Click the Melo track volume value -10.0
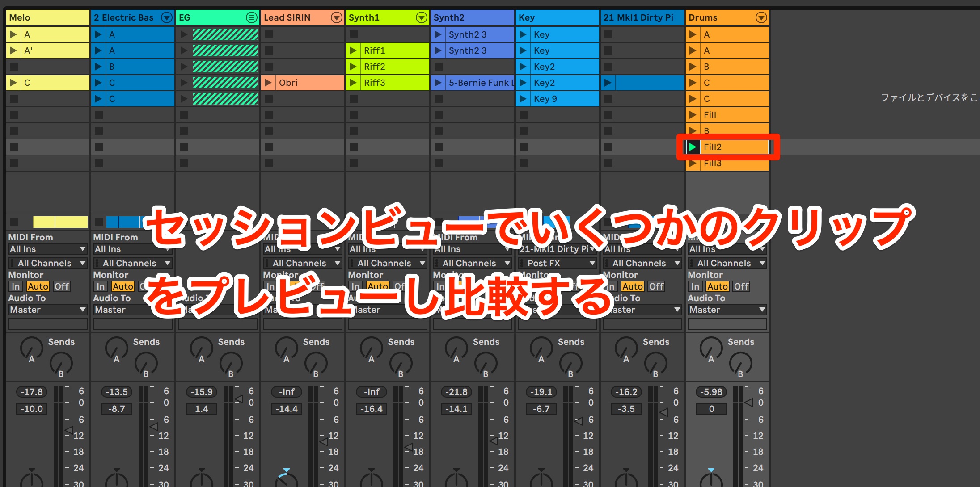 [32, 409]
